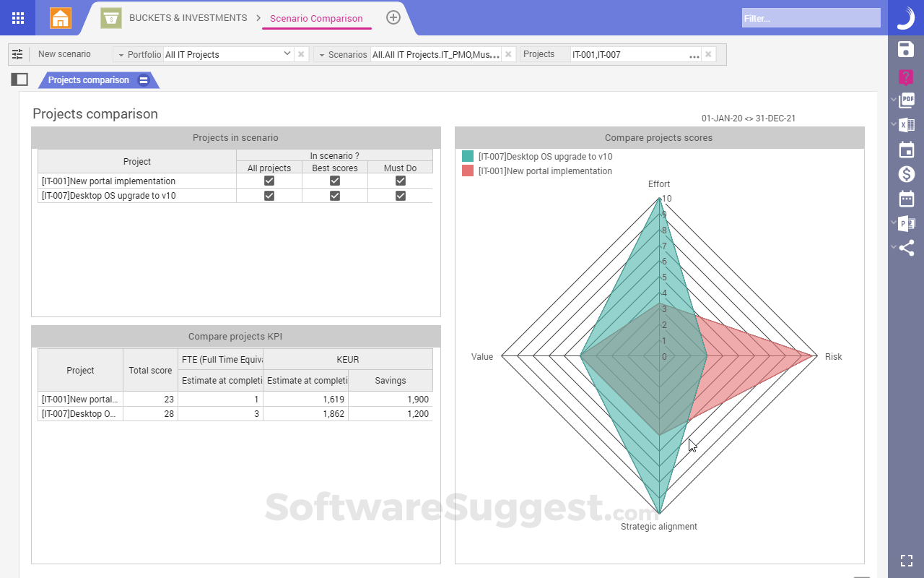Screen dimensions: 924x578
Task: Switch to the Scenario Comparison tab
Action: (x=317, y=17)
